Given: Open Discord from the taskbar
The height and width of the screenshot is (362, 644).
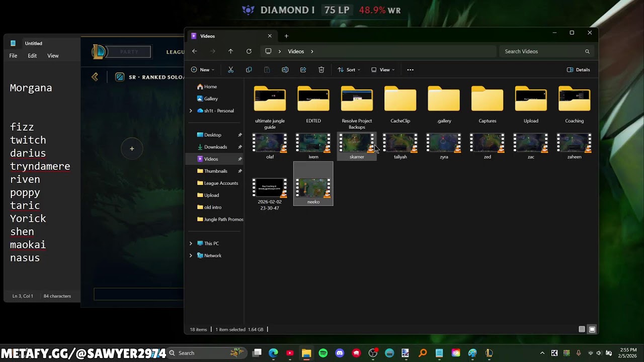Looking at the screenshot, I should pyautogui.click(x=340, y=353).
